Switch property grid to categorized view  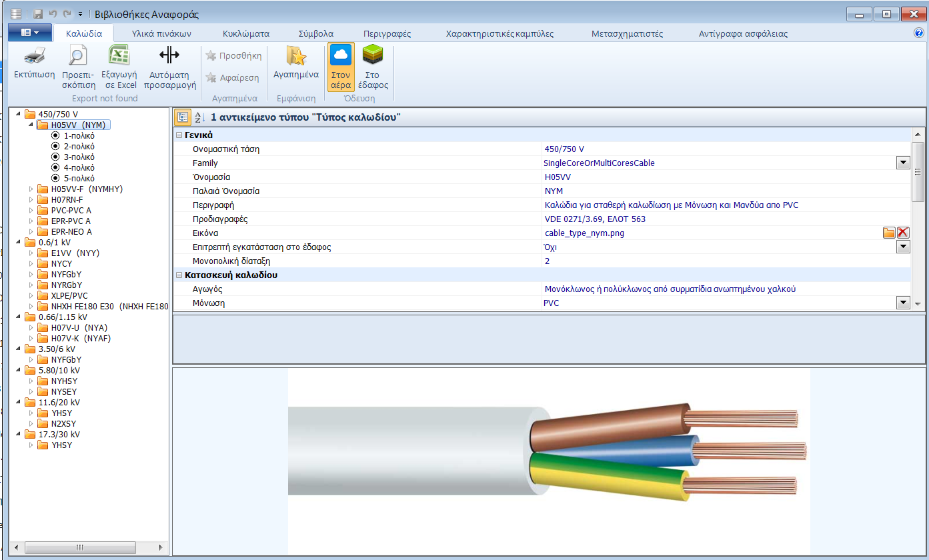[181, 117]
